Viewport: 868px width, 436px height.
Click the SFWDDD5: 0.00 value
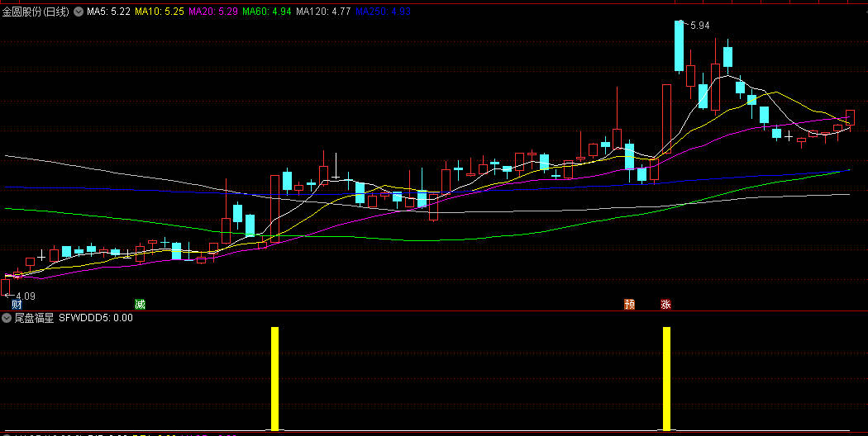pos(96,318)
